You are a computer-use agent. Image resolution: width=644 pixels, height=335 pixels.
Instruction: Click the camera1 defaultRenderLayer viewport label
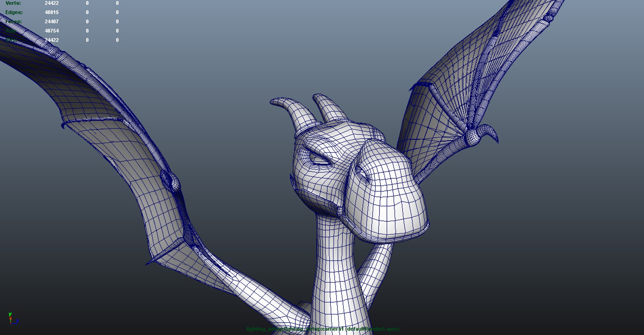pyautogui.click(x=323, y=329)
